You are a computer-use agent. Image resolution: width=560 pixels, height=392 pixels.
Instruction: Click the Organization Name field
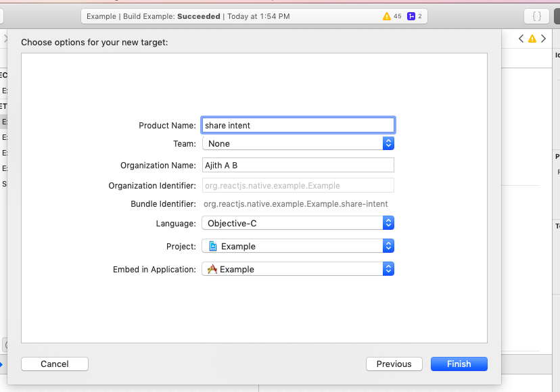tap(298, 166)
